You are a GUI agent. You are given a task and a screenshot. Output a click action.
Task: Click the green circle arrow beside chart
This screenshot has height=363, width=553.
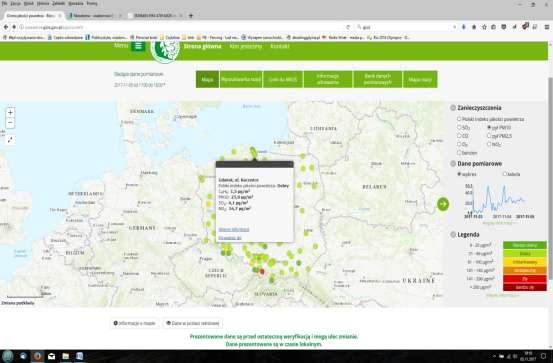pyautogui.click(x=443, y=204)
